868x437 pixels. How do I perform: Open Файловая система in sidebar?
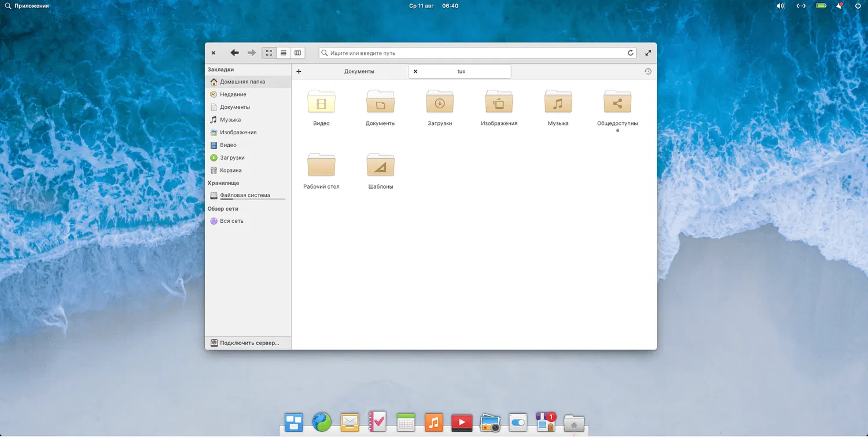(x=245, y=195)
